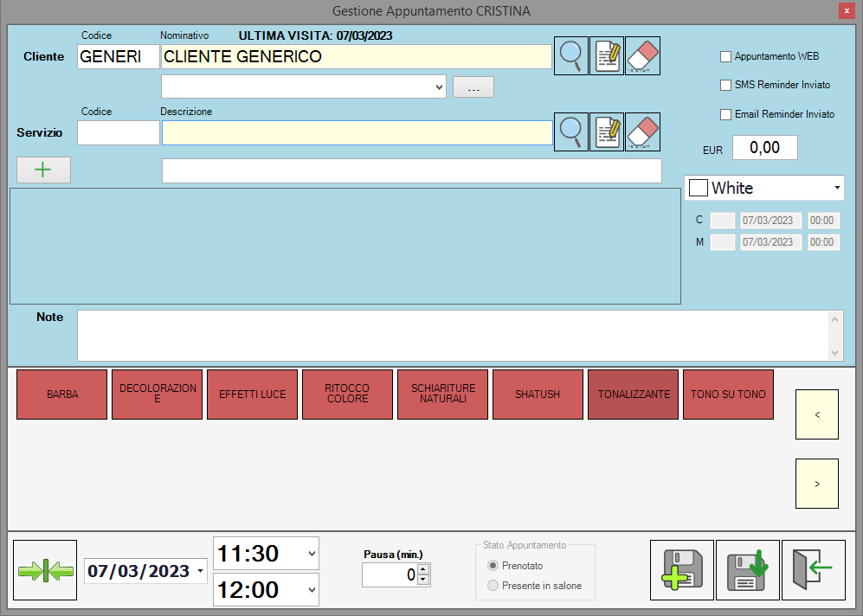Click the green plus add service button
The image size is (863, 616).
point(44,170)
